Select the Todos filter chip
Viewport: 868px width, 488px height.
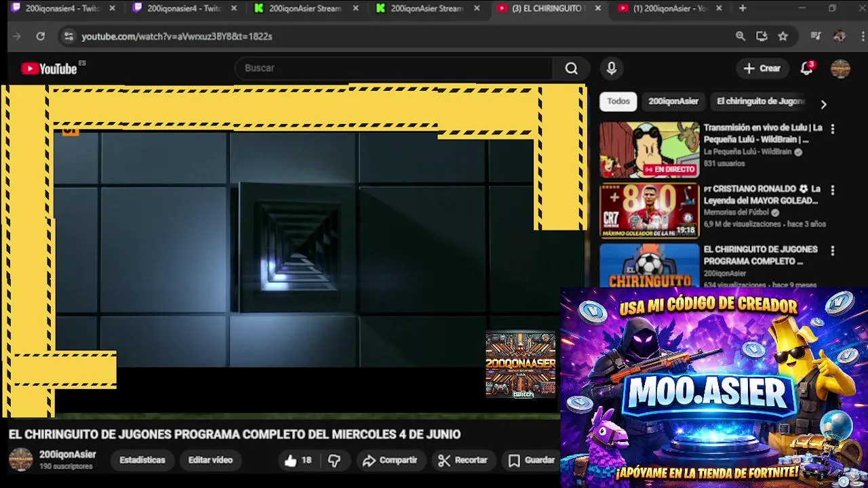[618, 101]
